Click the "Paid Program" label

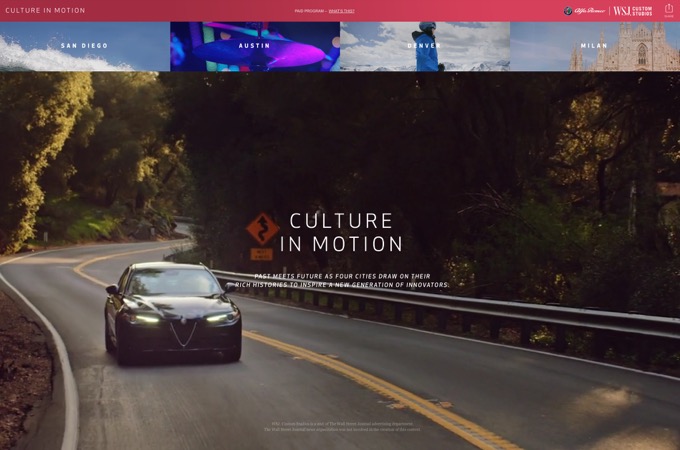click(310, 11)
